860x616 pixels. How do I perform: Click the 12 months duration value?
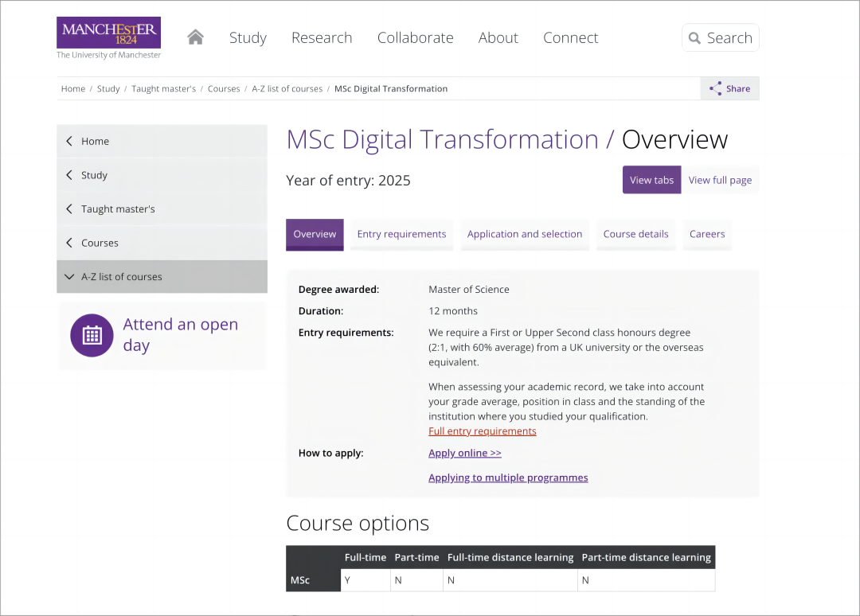[453, 311]
